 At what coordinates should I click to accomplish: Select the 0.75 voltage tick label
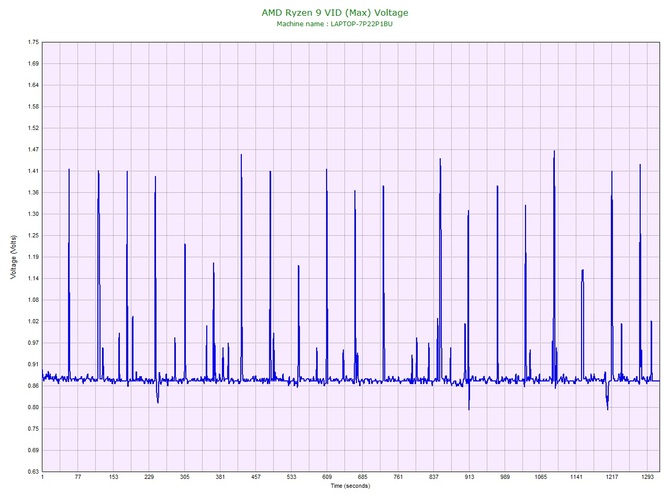pyautogui.click(x=33, y=429)
